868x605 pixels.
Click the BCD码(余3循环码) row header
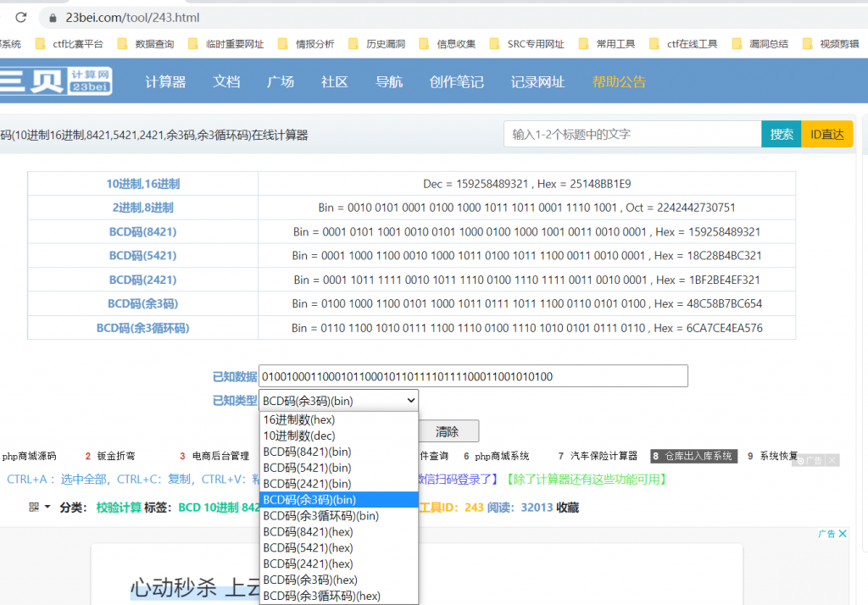coord(142,328)
